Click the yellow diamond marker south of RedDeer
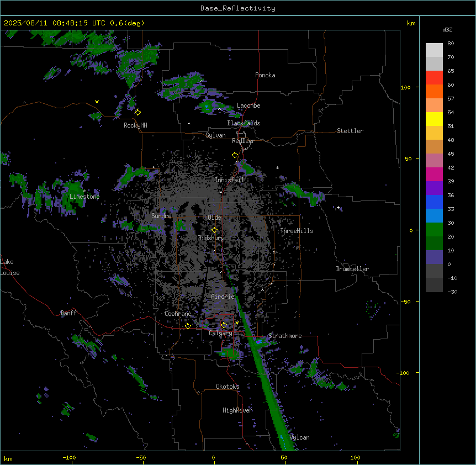The width and height of the screenshot is (476, 465). pyautogui.click(x=235, y=155)
